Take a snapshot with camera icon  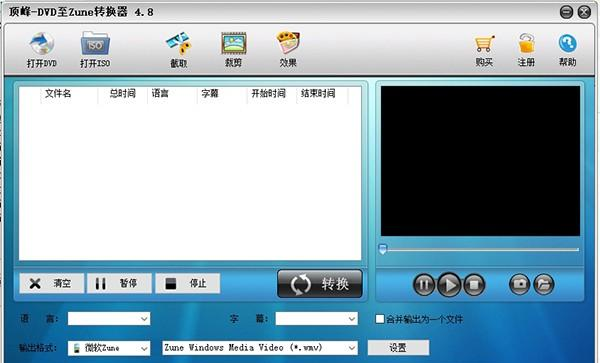tap(519, 284)
